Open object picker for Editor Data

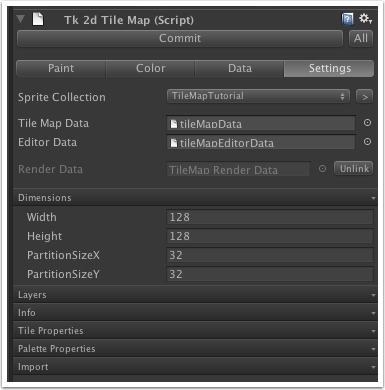(x=367, y=142)
